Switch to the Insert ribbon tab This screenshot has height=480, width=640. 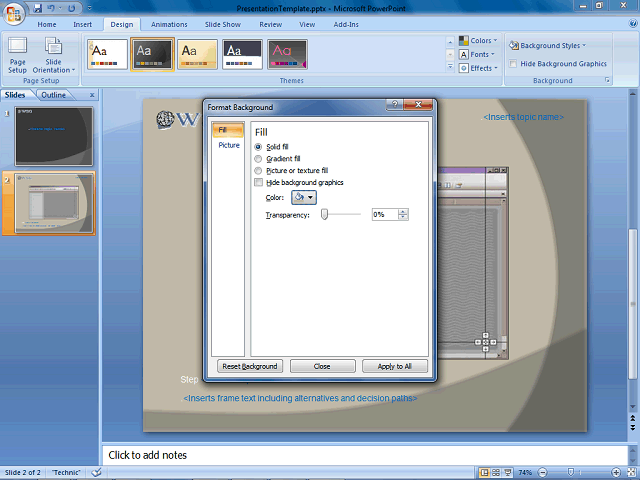(82, 24)
